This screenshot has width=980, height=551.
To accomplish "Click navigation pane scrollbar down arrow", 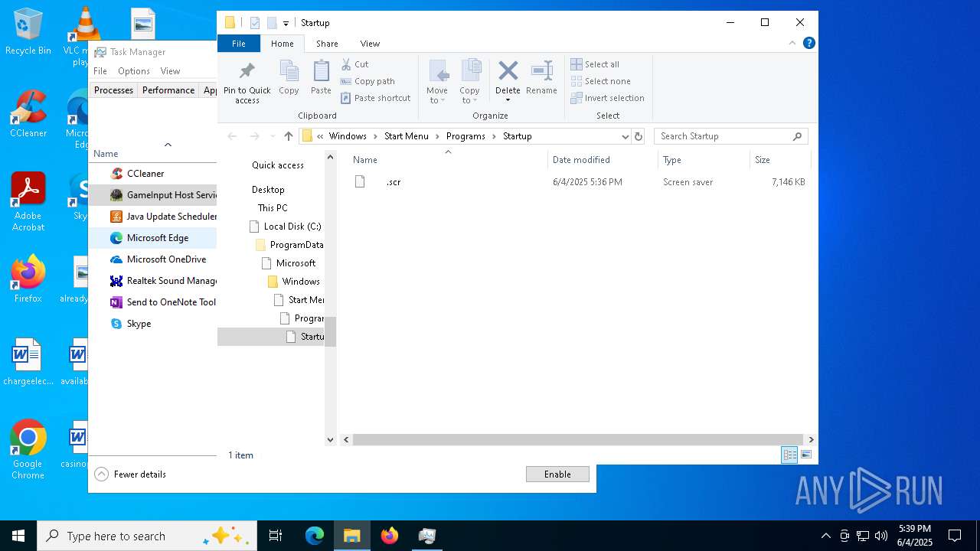I will (x=331, y=440).
